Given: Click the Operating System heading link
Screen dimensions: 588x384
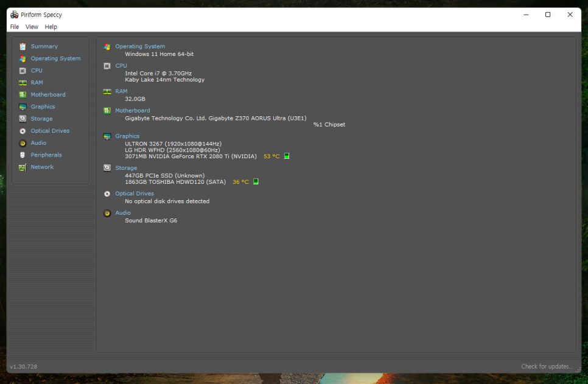Looking at the screenshot, I should [x=140, y=46].
